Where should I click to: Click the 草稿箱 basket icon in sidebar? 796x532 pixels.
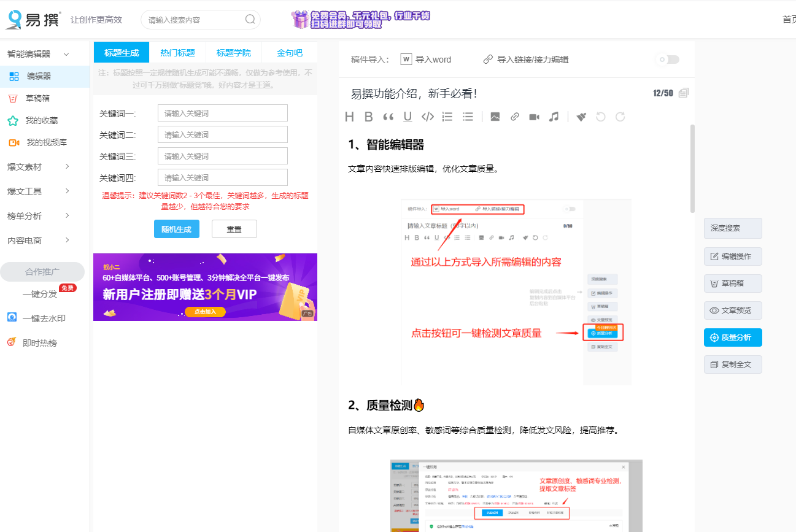point(12,98)
